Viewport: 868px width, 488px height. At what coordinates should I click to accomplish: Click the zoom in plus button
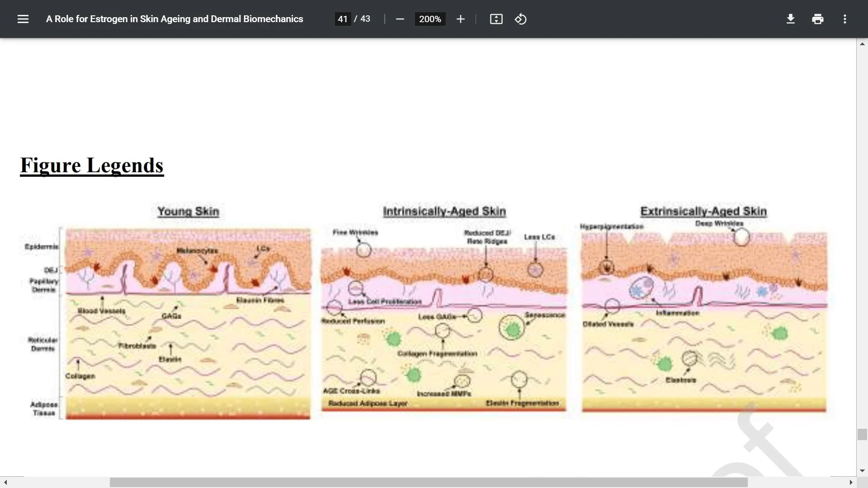(x=460, y=19)
